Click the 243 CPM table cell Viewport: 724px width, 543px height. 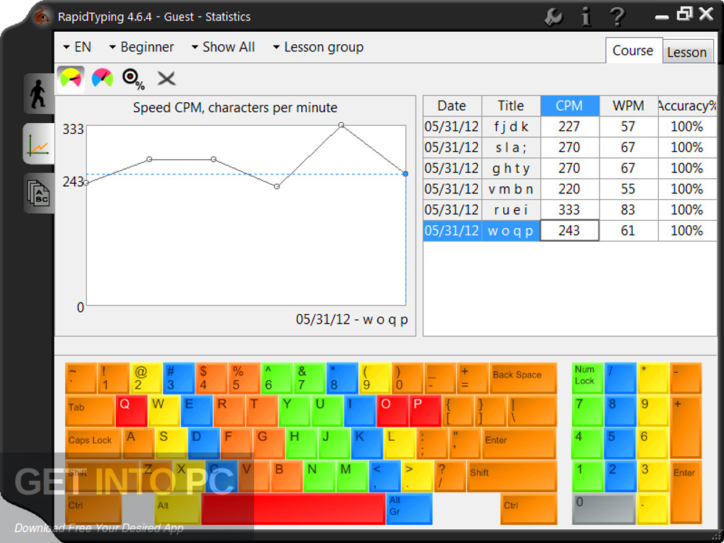pos(569,230)
